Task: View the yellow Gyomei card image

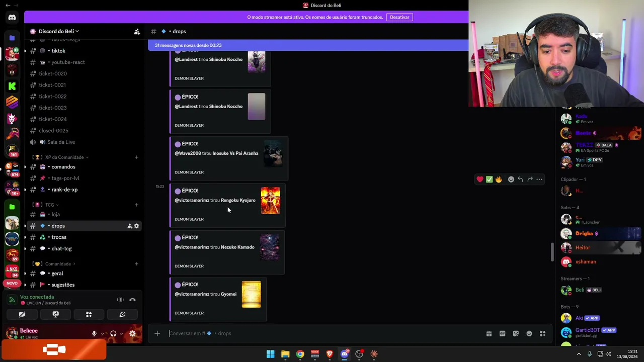Action: (251, 294)
